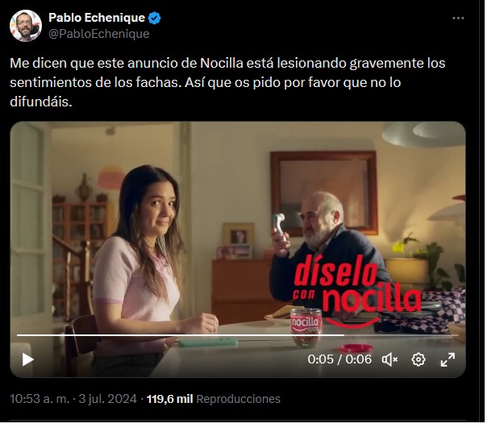Click the 119,6 mil Reproducciones count
This screenshot has width=504, height=436.
pyautogui.click(x=214, y=399)
